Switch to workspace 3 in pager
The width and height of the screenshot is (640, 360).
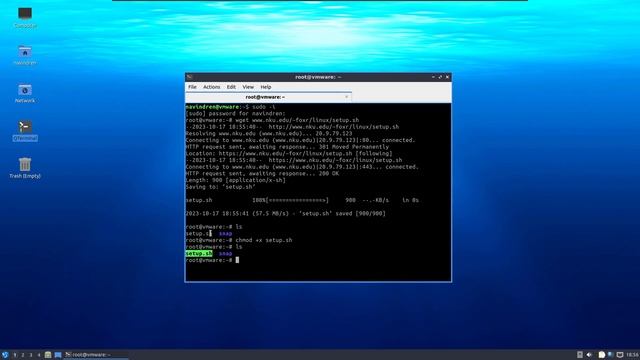pos(31,355)
